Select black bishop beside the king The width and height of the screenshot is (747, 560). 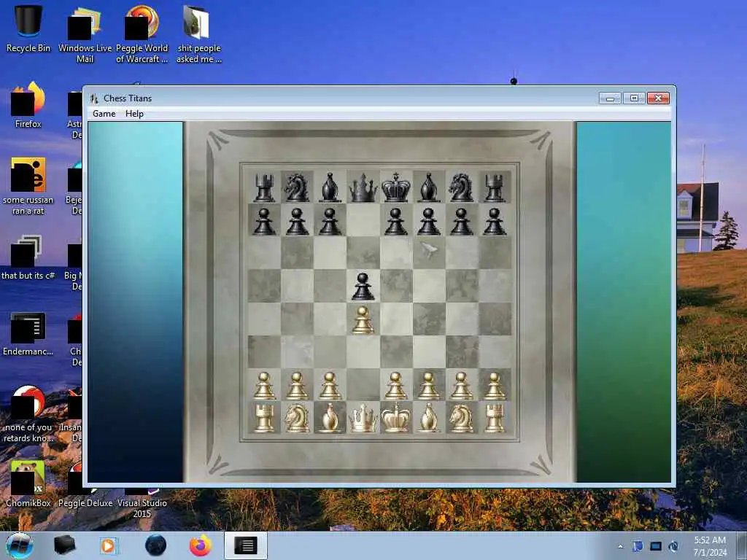428,187
